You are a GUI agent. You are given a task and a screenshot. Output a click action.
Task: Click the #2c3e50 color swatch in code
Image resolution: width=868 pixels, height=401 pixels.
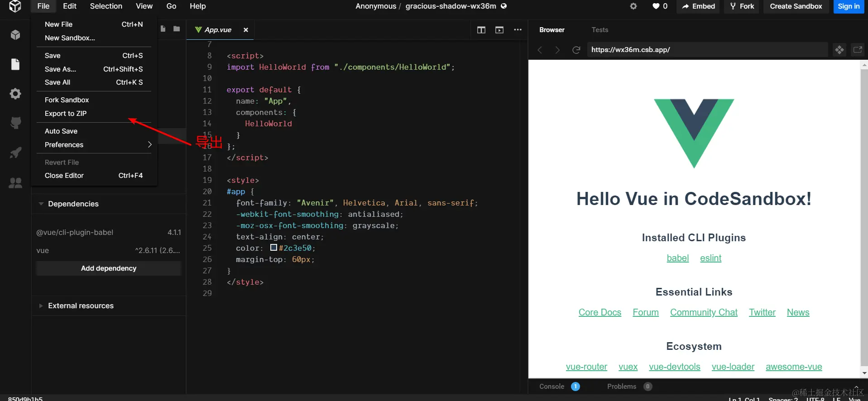click(x=273, y=248)
